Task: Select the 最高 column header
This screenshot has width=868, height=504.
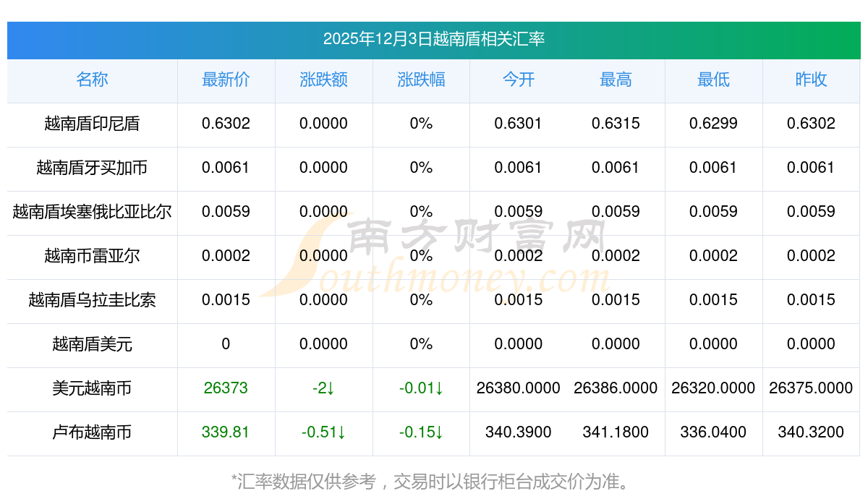Action: pos(616,80)
